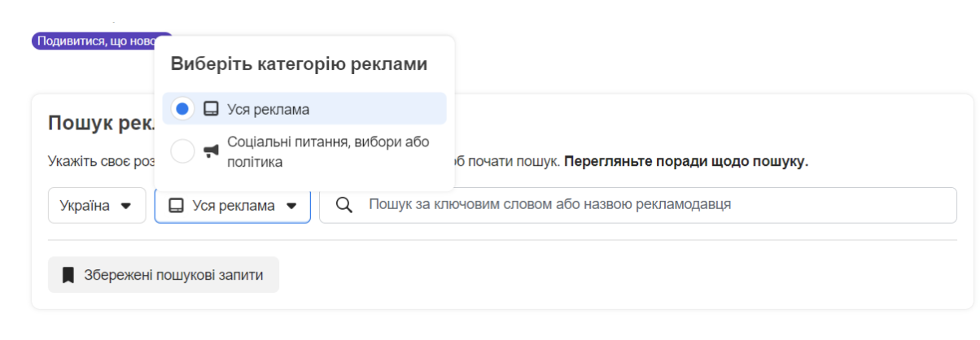Focus the keyword or advertiser search field
Viewport: 980px width, 340px height.
tap(651, 205)
